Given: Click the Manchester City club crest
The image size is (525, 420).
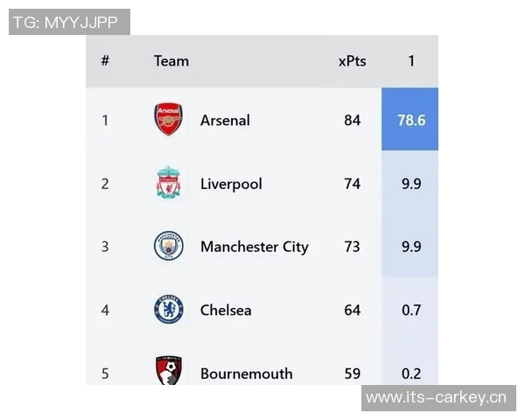Looking at the screenshot, I should tap(169, 247).
